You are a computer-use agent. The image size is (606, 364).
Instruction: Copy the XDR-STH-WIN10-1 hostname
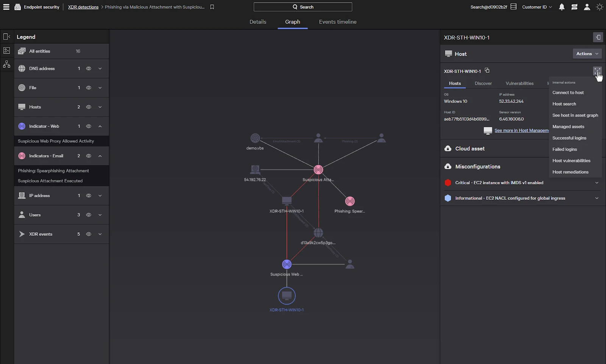487,70
